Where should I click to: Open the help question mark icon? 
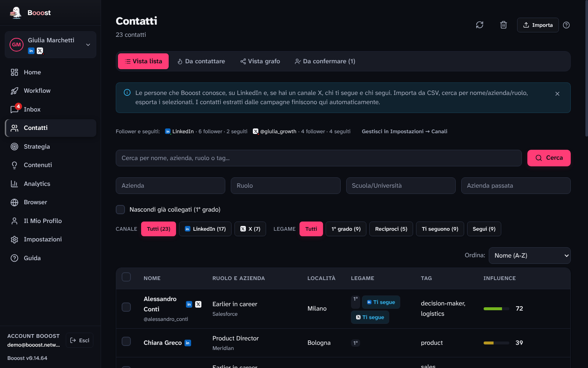tap(566, 25)
